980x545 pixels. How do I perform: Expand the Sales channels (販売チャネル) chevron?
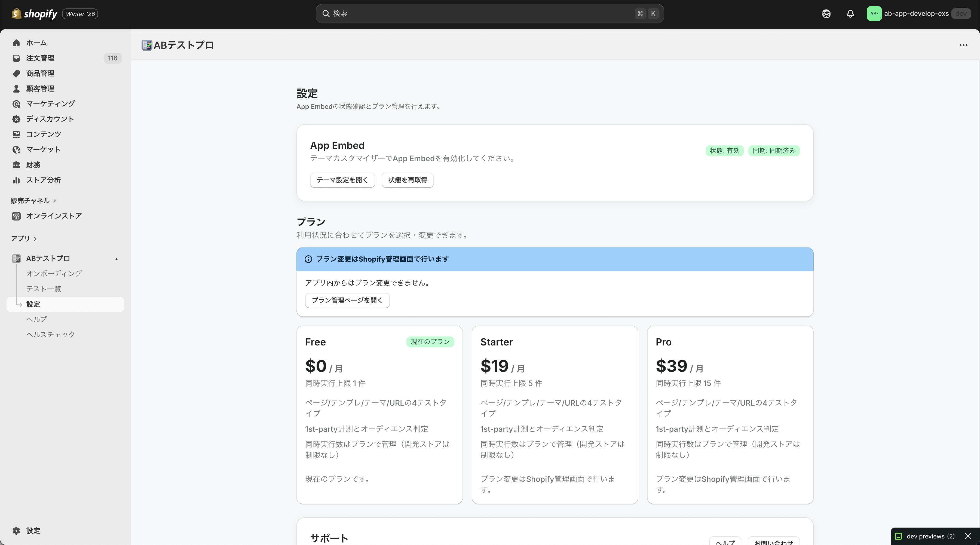[x=55, y=201]
